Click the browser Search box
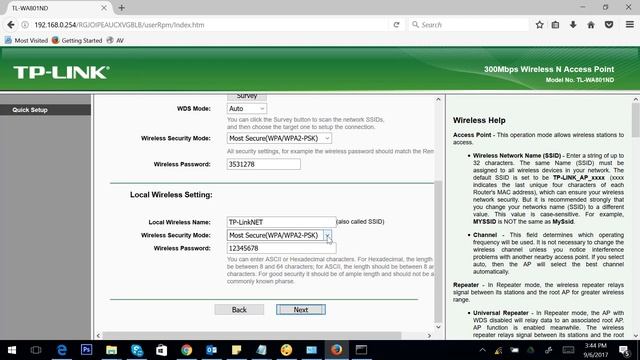This screenshot has height=360, width=640. pyautogui.click(x=469, y=25)
